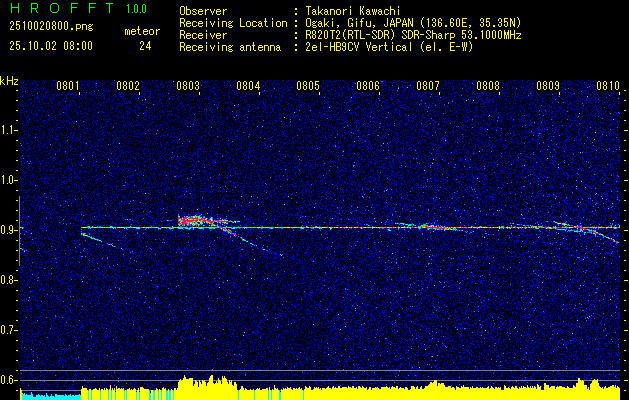Click the 0807 time marker
629x400 pixels.
click(x=428, y=86)
